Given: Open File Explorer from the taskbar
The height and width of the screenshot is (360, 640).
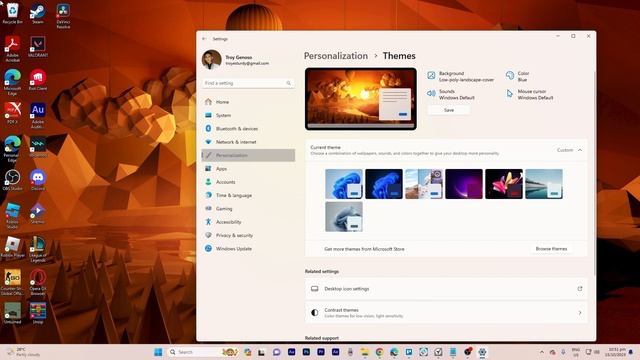Looking at the screenshot, I should coord(364,352).
